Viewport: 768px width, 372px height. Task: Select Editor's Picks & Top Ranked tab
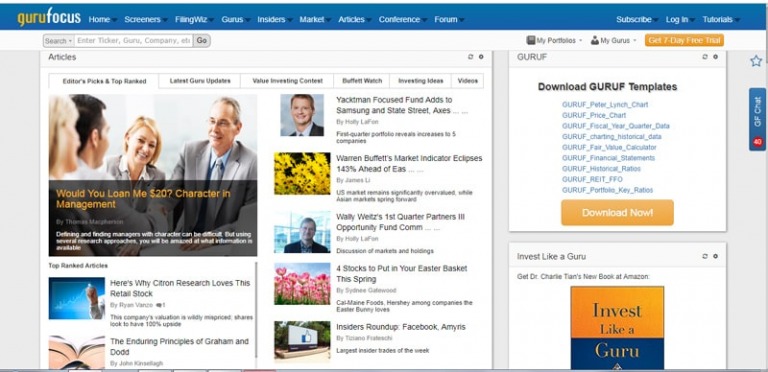pyautogui.click(x=104, y=81)
